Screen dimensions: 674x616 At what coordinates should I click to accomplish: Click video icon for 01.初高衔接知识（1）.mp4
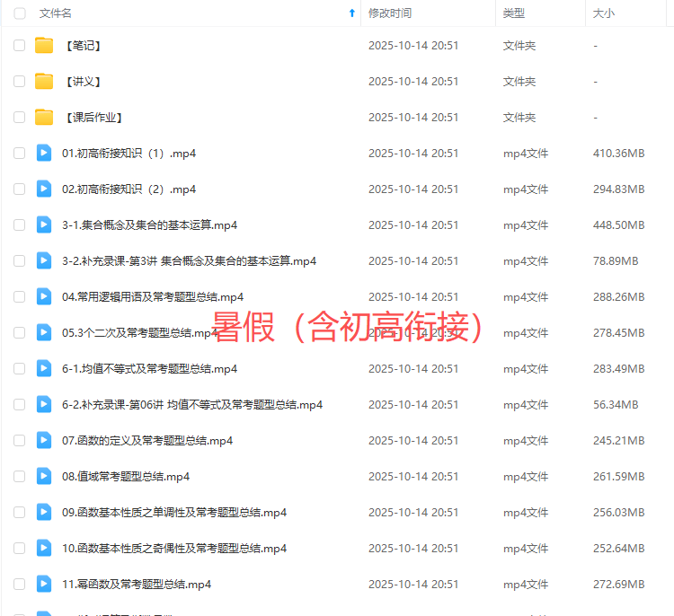pos(44,153)
